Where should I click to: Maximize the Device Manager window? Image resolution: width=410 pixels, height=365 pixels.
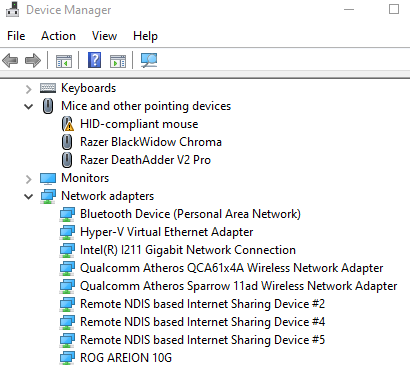click(394, 9)
